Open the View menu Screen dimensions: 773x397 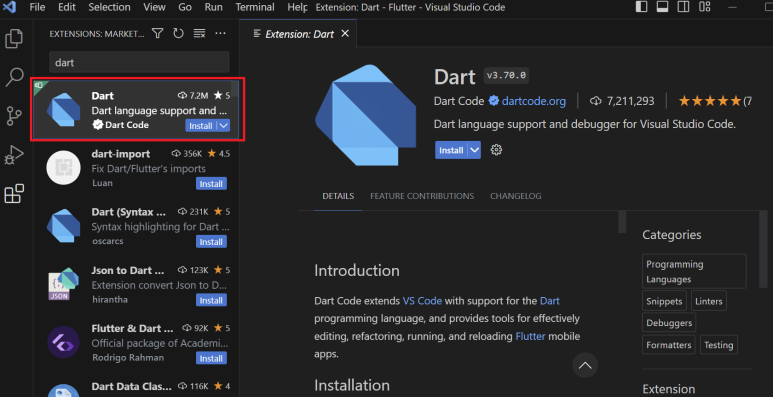[154, 7]
